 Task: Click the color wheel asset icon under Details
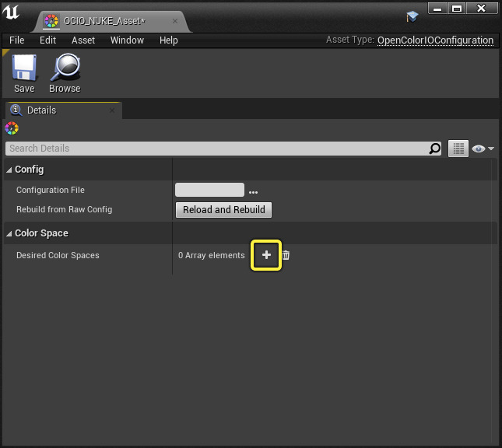click(x=12, y=128)
